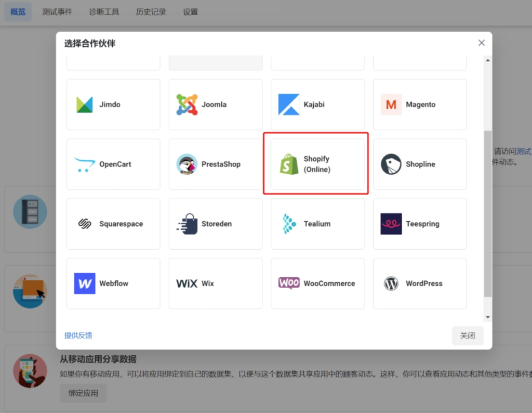Select the Squarespace partner label
The width and height of the screenshot is (532, 413).
121,224
